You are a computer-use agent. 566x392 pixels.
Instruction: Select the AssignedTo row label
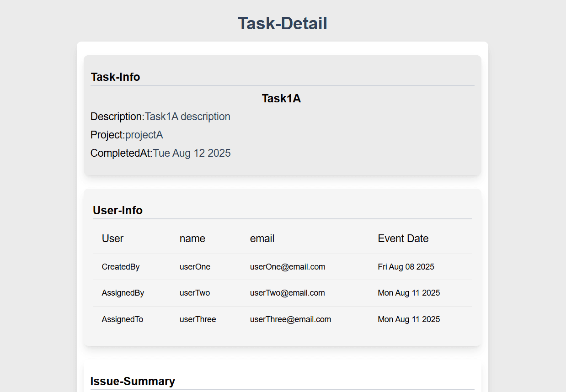point(123,319)
